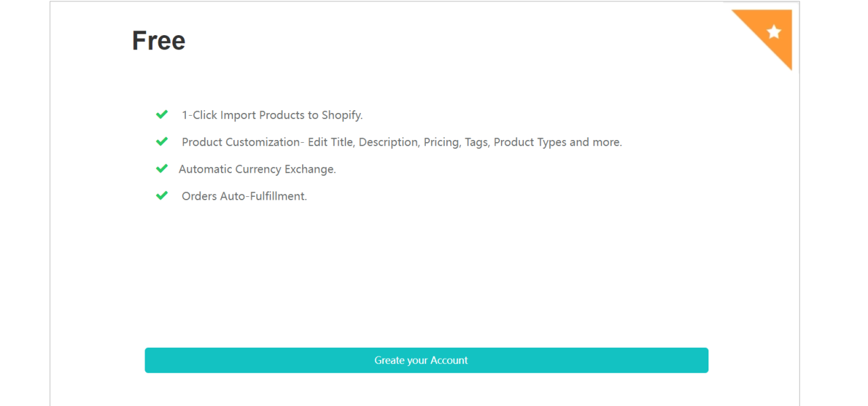Screen dimensions: 868x406
Task: Click the word "Shopify" in the first feature
Action: [x=342, y=115]
